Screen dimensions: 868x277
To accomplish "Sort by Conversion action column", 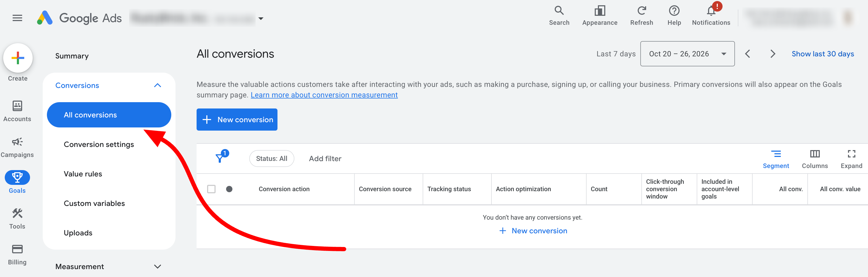I will pyautogui.click(x=284, y=189).
